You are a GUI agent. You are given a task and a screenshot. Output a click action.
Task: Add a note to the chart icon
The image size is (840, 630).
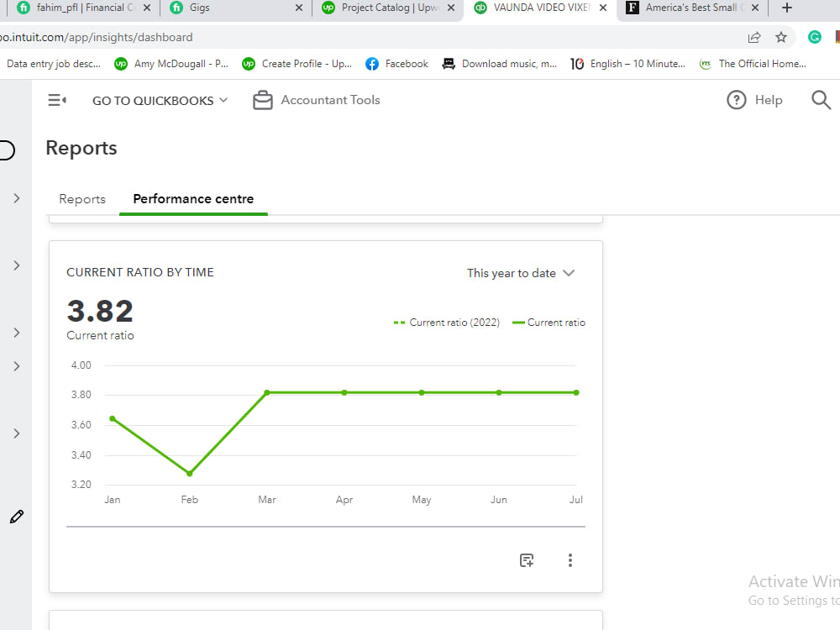coord(527,560)
